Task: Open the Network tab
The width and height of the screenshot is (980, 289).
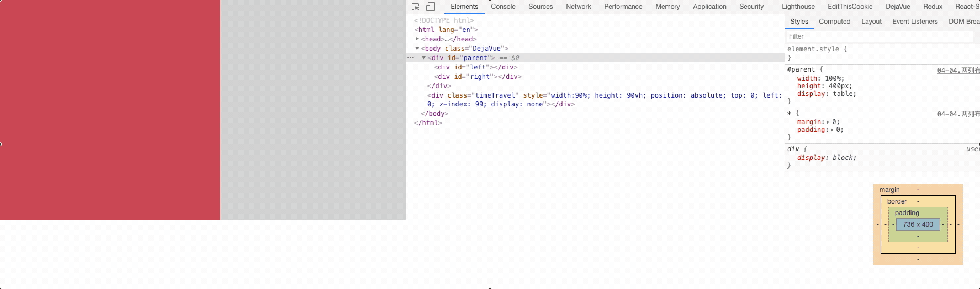Action: click(578, 7)
